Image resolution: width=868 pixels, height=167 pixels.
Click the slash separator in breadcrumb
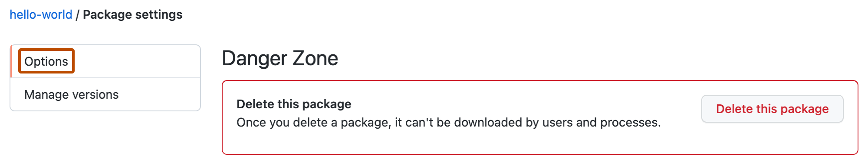(77, 14)
